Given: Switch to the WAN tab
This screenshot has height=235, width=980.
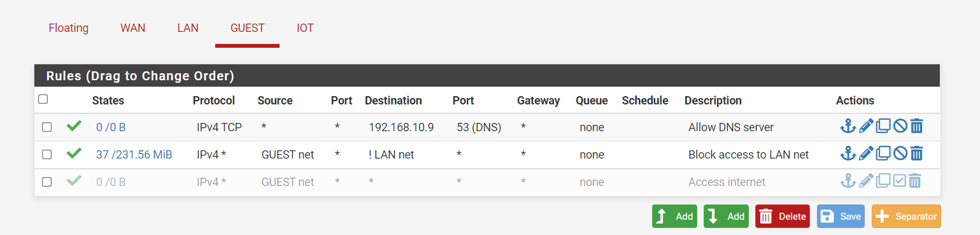Looking at the screenshot, I should coord(133,28).
